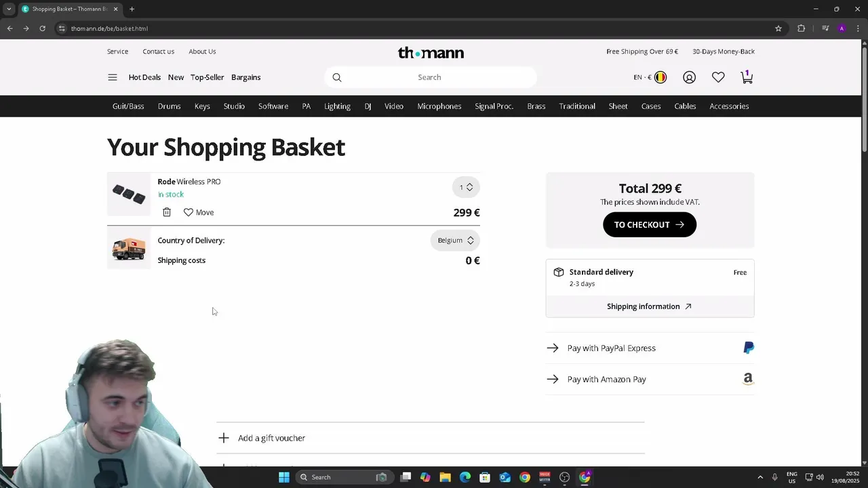Expand Add a gift voucher section

pyautogui.click(x=431, y=438)
